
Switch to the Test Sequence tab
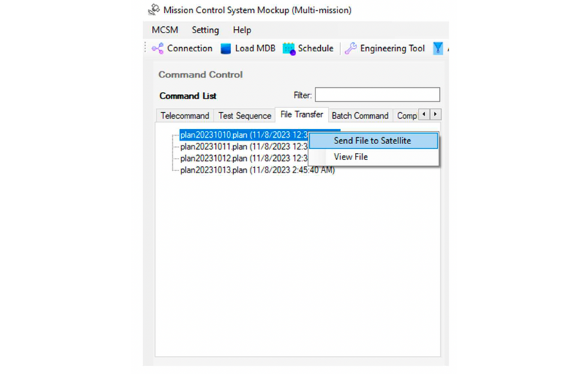[244, 116]
